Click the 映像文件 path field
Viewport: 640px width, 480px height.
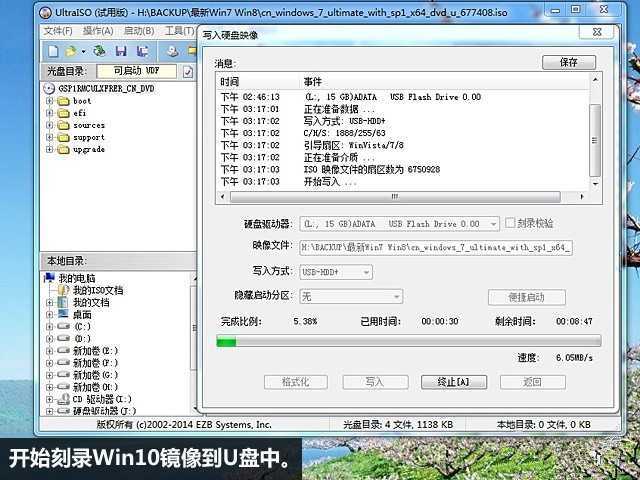point(436,248)
